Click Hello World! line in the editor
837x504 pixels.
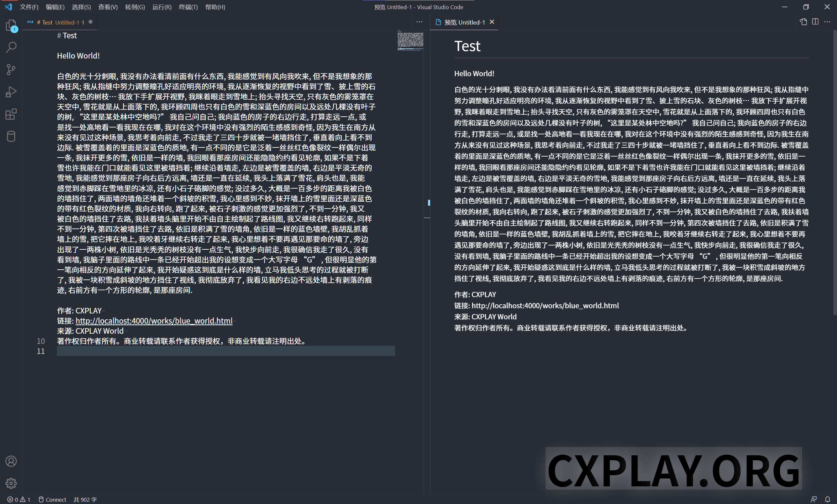click(78, 56)
